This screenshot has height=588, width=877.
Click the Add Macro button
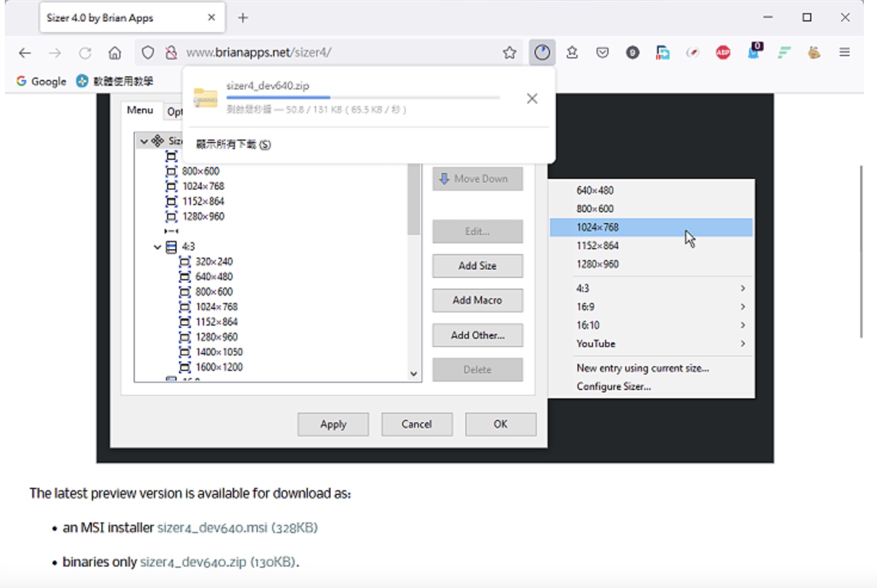[477, 301]
